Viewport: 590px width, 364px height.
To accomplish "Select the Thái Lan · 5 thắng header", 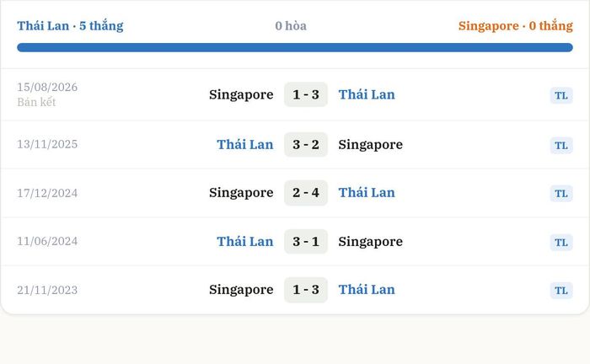I will (70, 25).
